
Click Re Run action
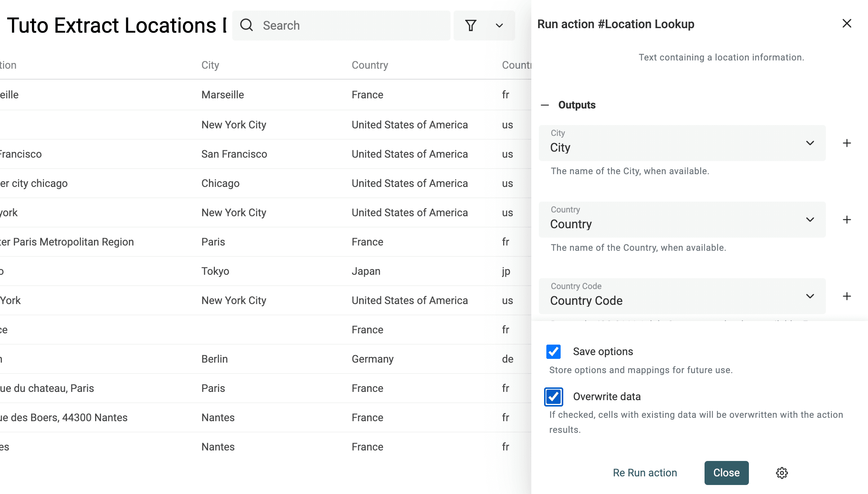click(x=645, y=473)
